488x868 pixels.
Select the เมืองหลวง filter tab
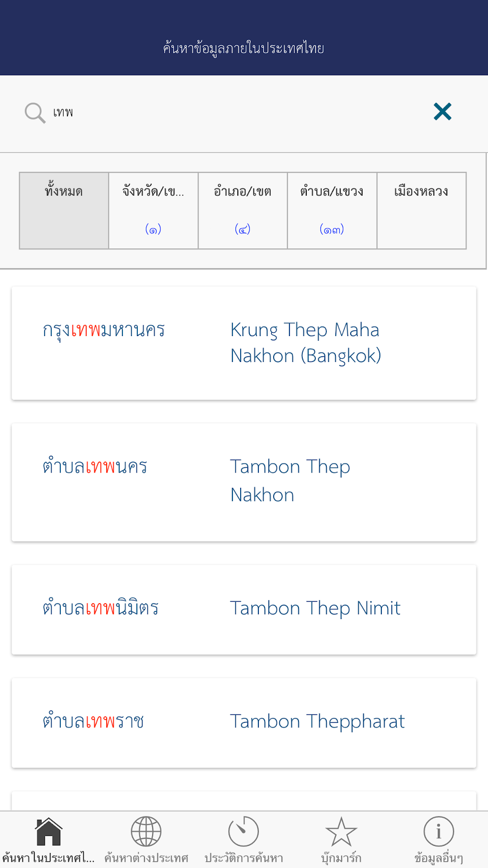point(421,211)
